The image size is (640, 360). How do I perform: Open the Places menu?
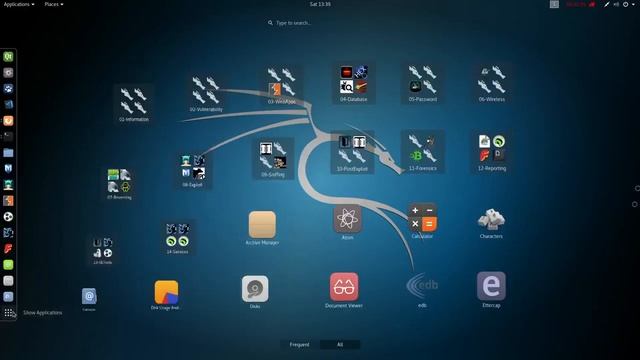tap(54, 4)
